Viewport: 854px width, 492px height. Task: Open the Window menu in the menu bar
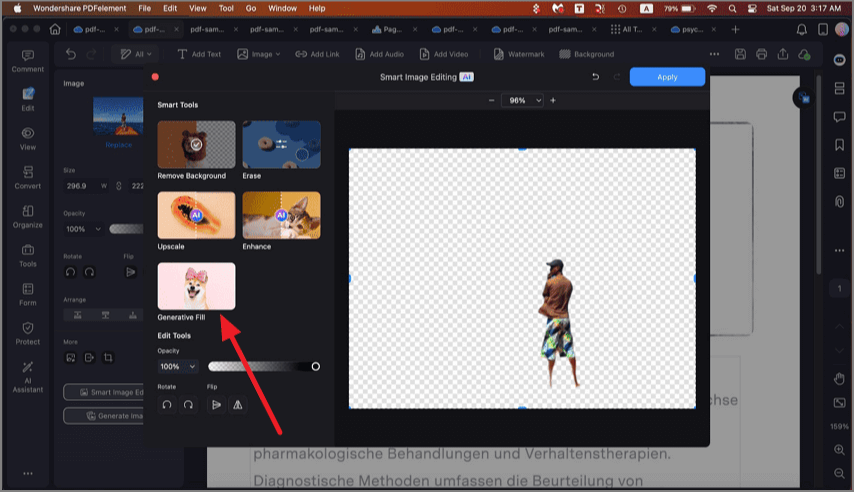[x=283, y=8]
